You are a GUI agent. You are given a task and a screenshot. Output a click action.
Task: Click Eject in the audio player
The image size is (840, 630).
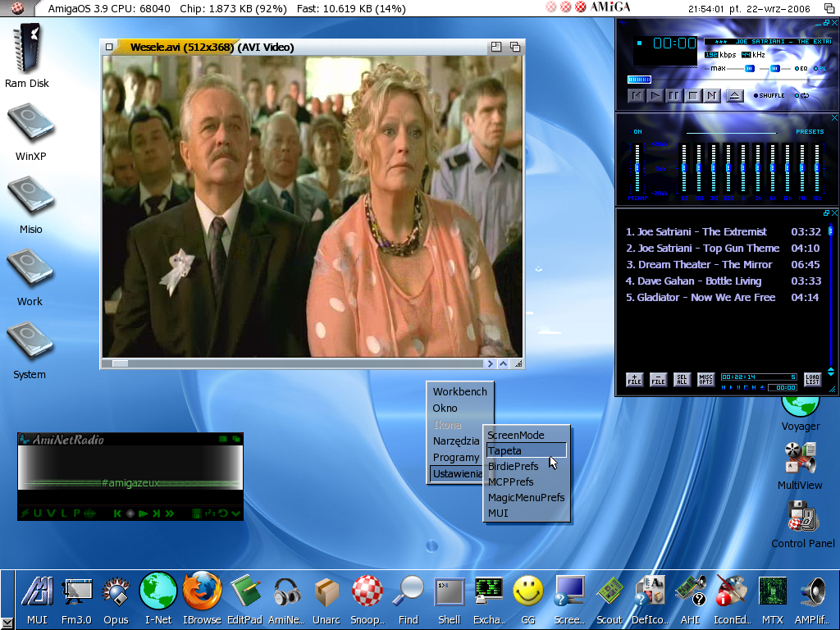734,95
